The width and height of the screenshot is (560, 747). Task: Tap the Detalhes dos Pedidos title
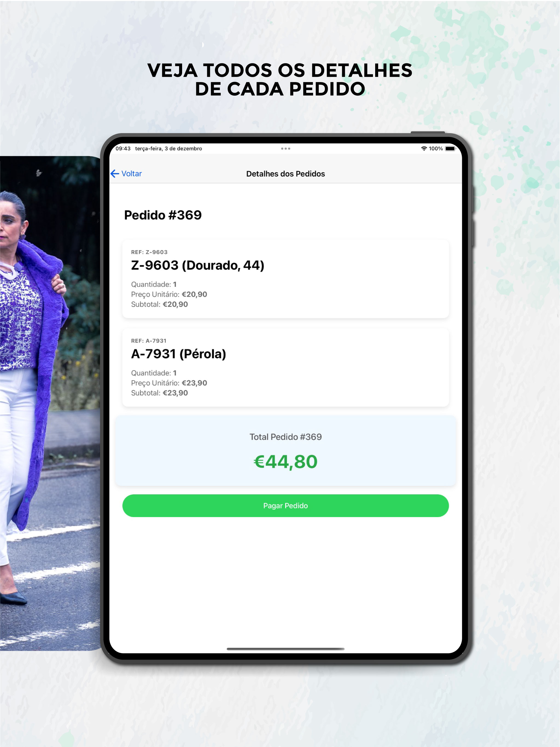[285, 174]
